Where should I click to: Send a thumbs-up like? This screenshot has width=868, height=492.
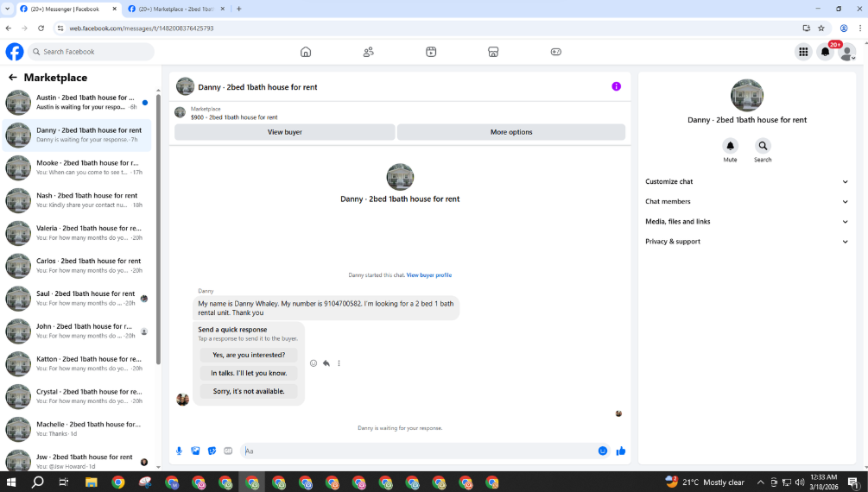pos(620,451)
